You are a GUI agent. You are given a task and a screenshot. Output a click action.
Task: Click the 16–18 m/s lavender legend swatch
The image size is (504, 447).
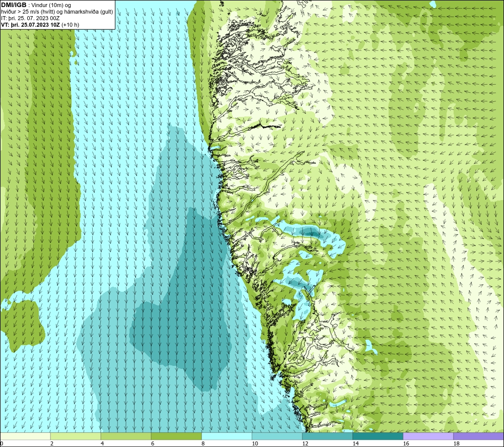point(428,436)
